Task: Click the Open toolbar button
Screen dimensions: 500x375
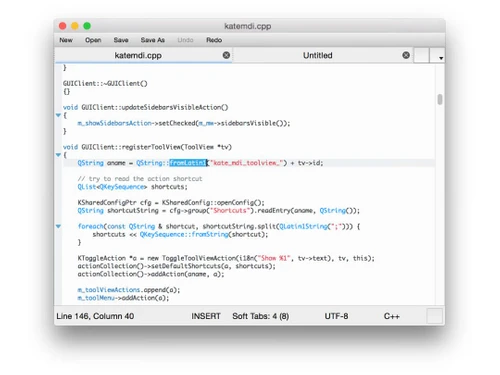Action: 93,40
